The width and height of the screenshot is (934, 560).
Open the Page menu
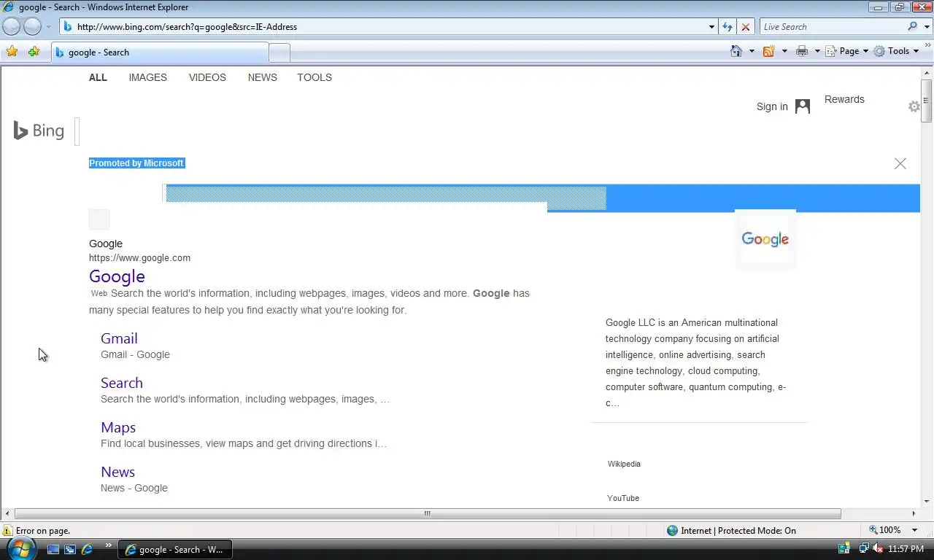tap(846, 51)
